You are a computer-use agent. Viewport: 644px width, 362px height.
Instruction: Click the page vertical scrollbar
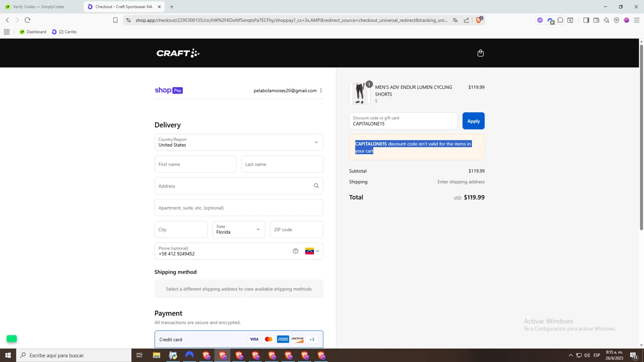pos(641,137)
